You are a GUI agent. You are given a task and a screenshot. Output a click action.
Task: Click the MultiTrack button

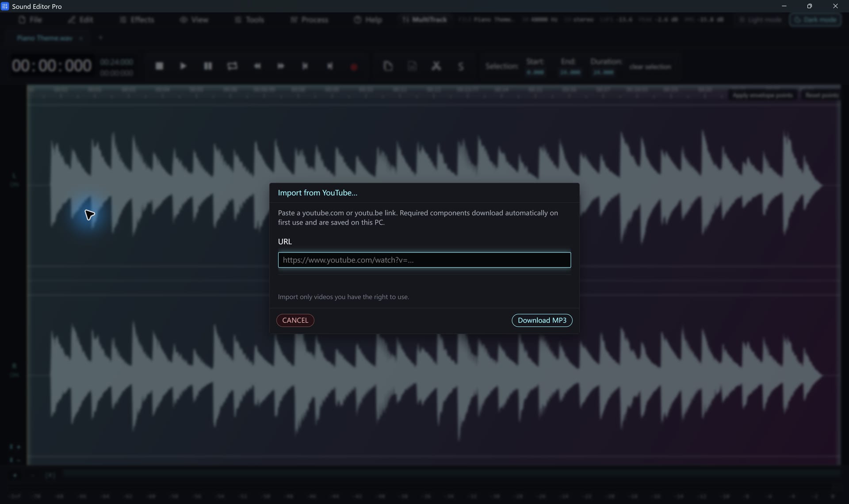[424, 20]
